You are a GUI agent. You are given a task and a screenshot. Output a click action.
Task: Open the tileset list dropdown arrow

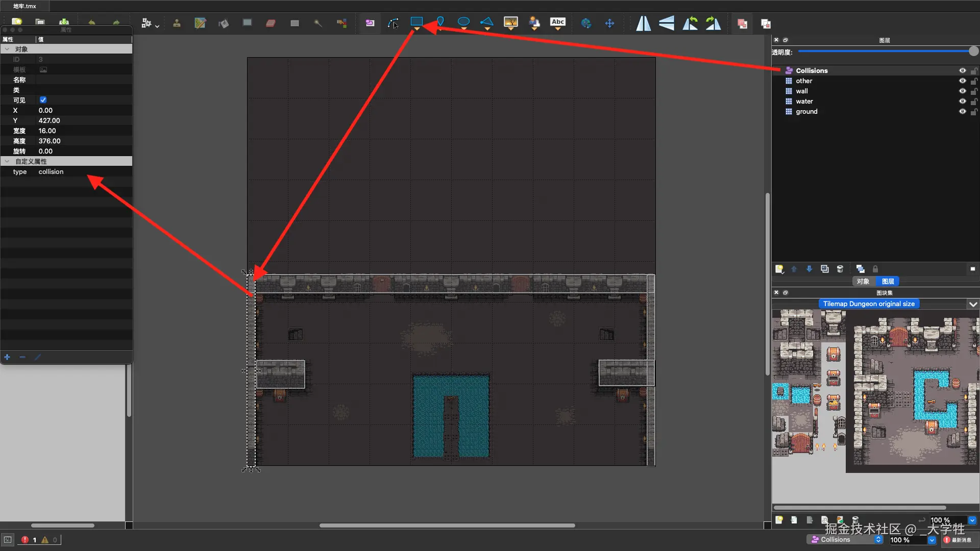point(973,304)
